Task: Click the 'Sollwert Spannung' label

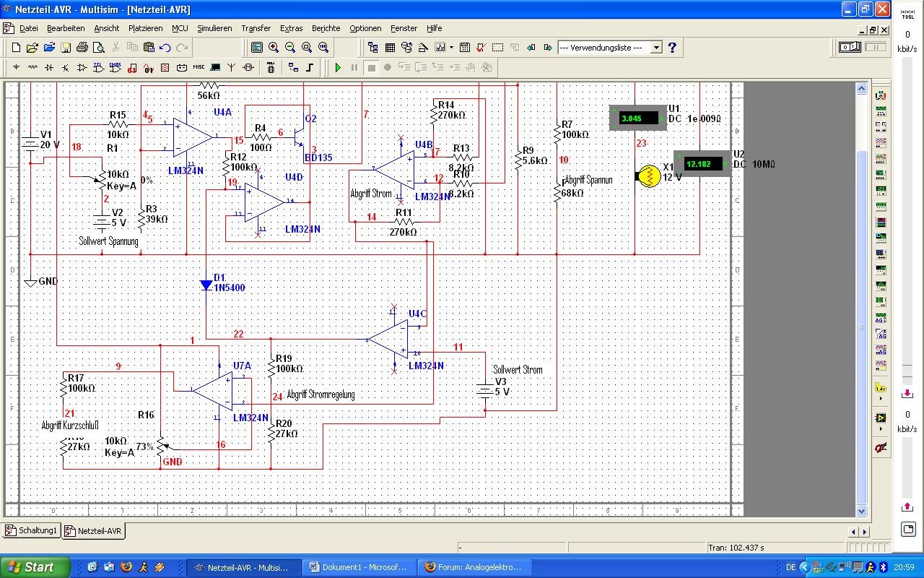Action: pyautogui.click(x=108, y=241)
